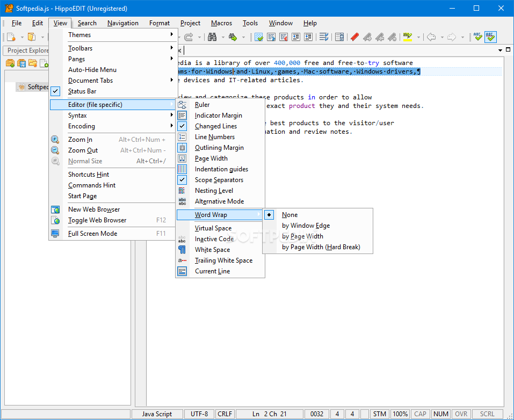Click the Nesting Level icon
The width and height of the screenshot is (514, 420).
(x=182, y=191)
